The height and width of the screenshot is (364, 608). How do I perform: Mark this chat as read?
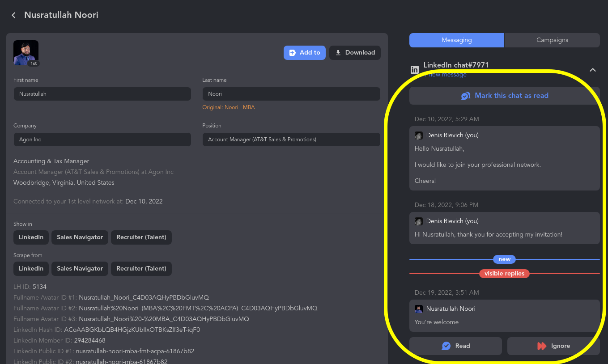505,96
